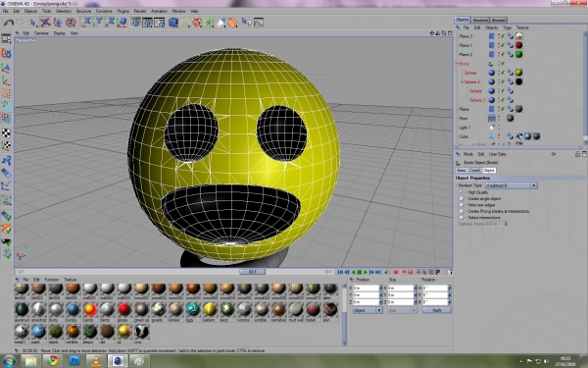
Task: Click the light object icon in the toolbar
Action: pos(221,23)
